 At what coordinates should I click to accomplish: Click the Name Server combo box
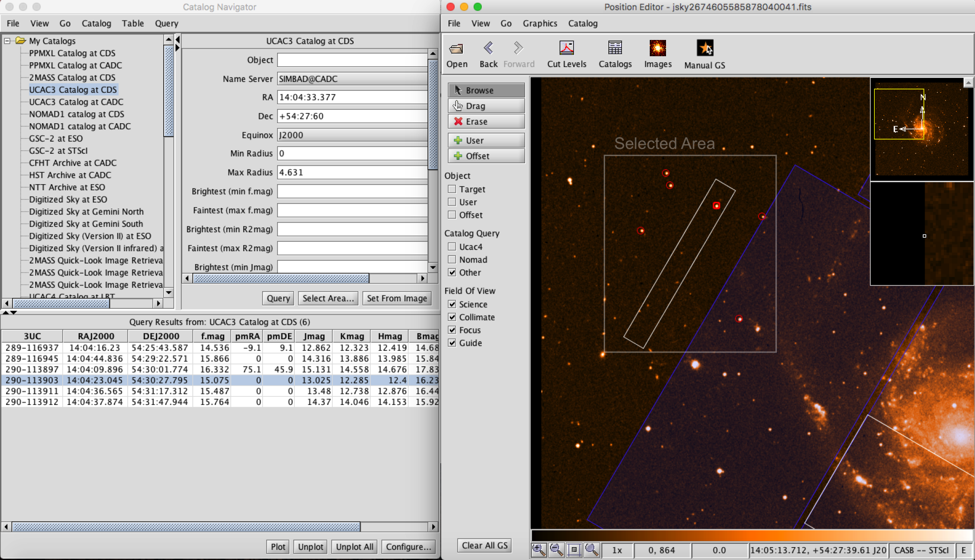tap(352, 79)
